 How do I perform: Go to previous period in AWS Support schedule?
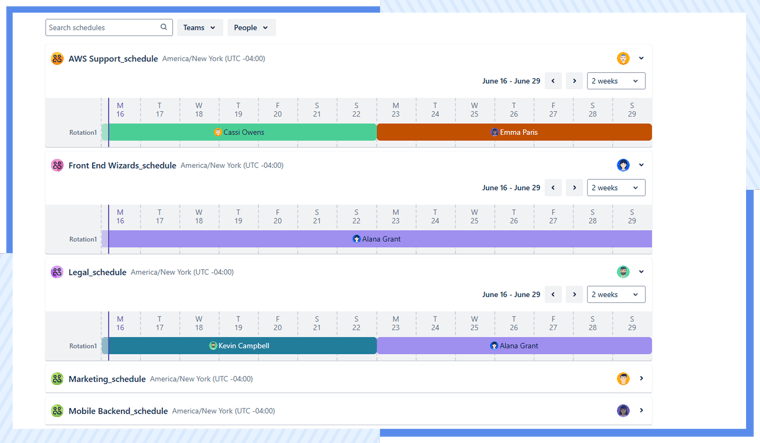coord(553,81)
